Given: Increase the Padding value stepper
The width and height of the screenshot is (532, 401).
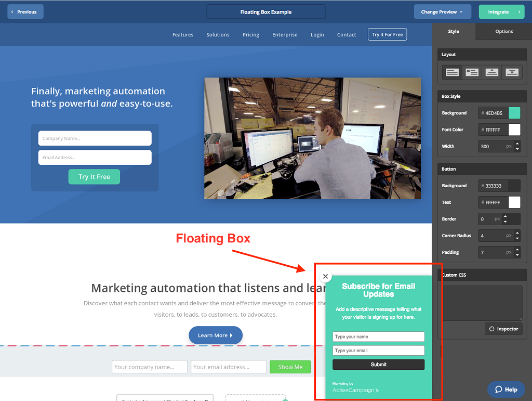Looking at the screenshot, I should click(517, 250).
